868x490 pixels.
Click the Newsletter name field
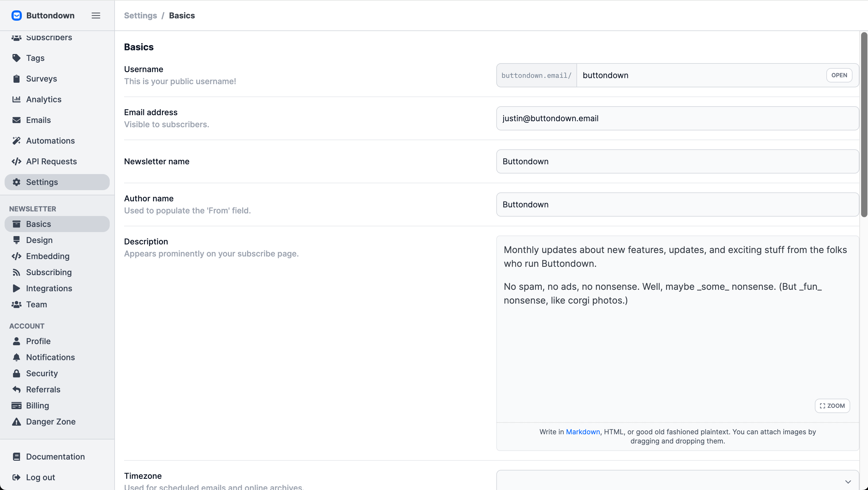coord(677,161)
